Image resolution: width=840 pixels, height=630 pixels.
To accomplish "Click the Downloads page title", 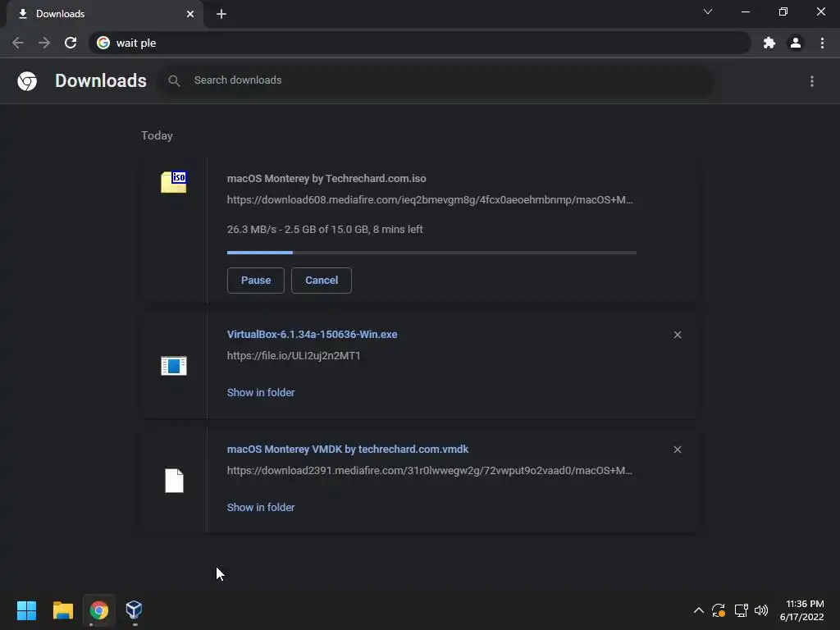I will click(x=101, y=81).
